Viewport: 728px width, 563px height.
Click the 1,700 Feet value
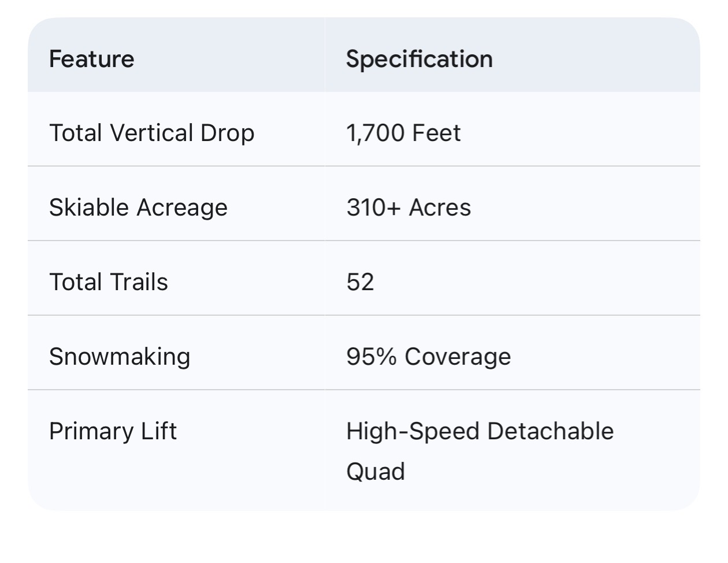pyautogui.click(x=403, y=133)
